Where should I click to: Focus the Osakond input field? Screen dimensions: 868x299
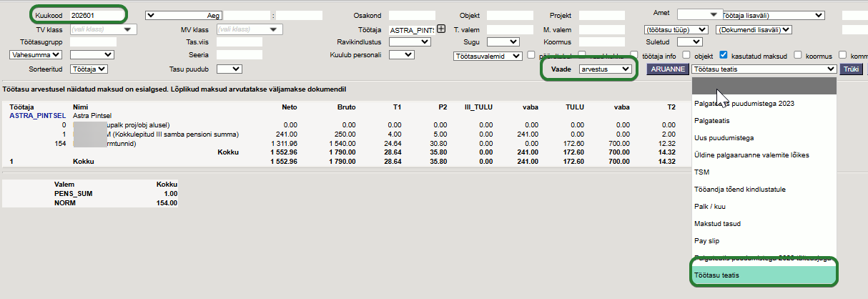click(x=412, y=15)
